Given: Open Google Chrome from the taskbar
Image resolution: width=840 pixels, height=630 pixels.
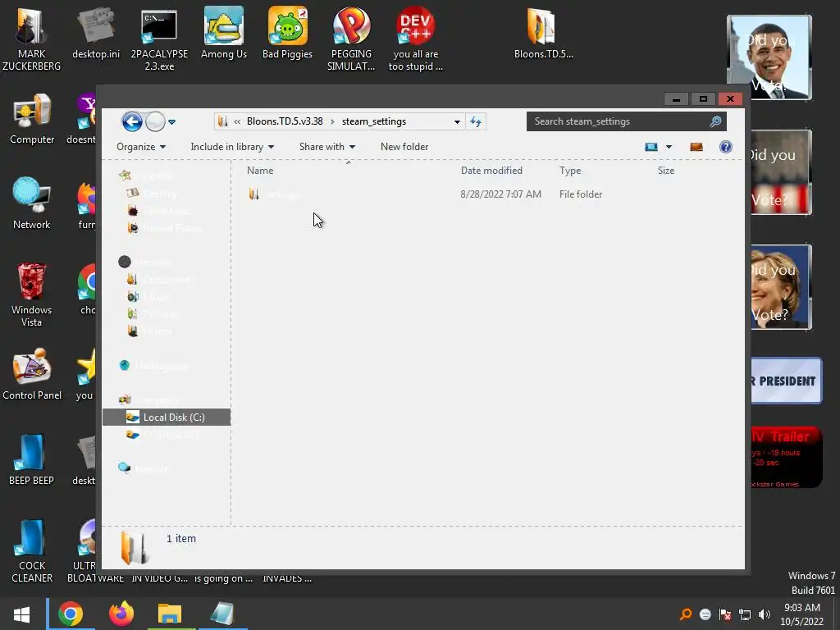Looking at the screenshot, I should click(x=71, y=614).
